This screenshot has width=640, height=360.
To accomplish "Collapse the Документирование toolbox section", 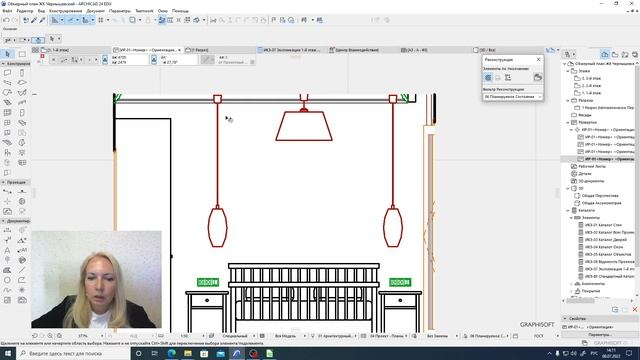I will pos(3,221).
